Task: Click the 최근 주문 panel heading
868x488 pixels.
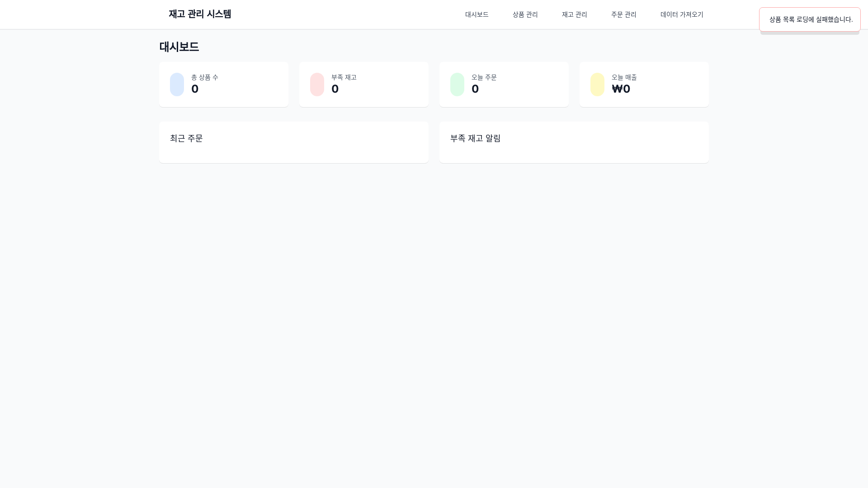Action: point(186,138)
